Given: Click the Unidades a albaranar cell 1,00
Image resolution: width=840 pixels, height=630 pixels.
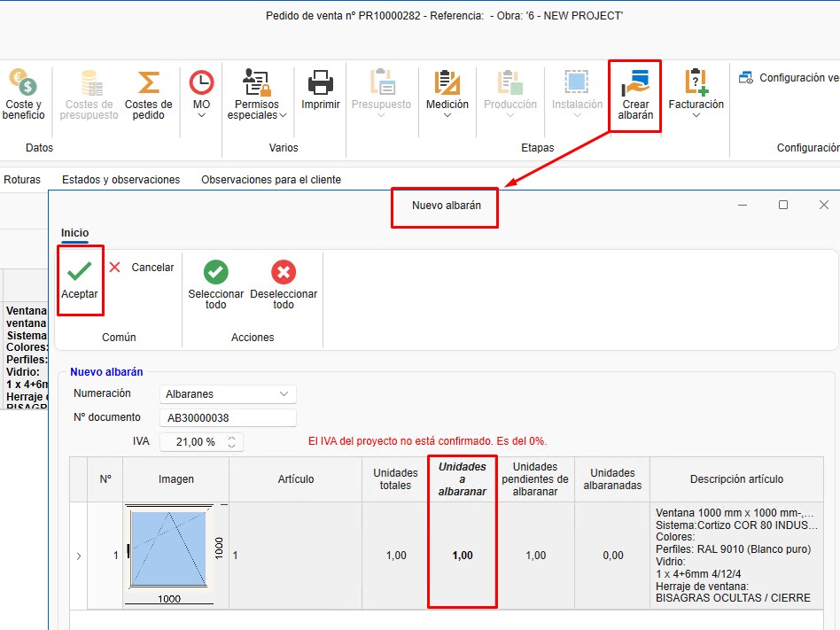Looking at the screenshot, I should coord(463,556).
